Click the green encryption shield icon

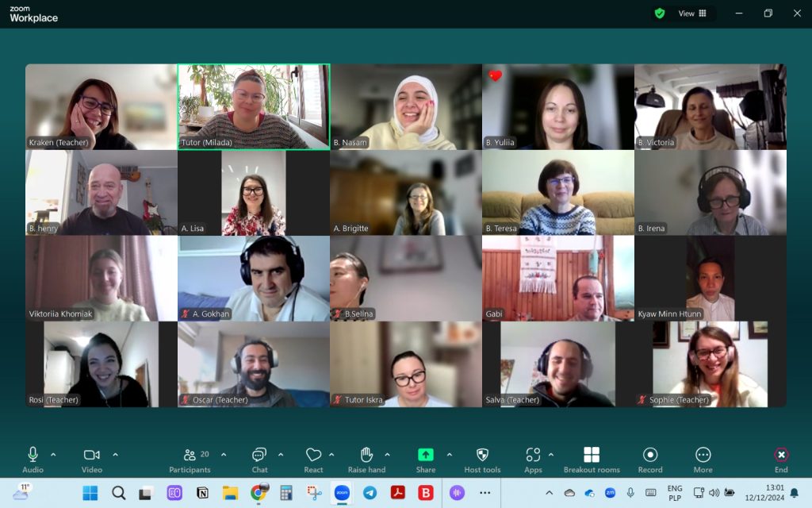pyautogui.click(x=659, y=13)
